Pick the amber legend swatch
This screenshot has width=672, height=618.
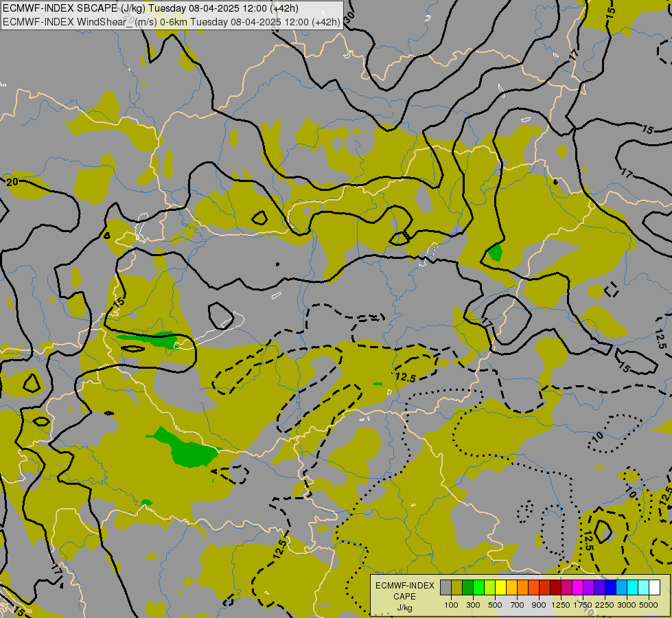(511, 587)
